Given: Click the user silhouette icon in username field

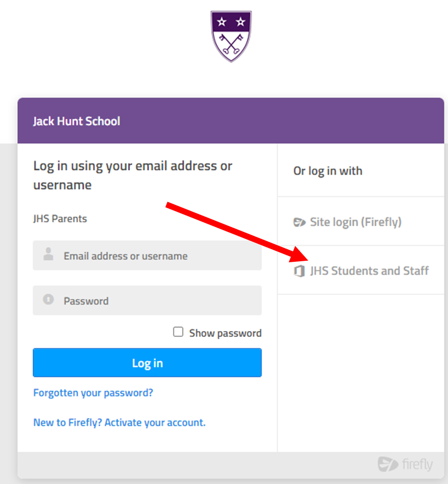Looking at the screenshot, I should click(x=48, y=254).
